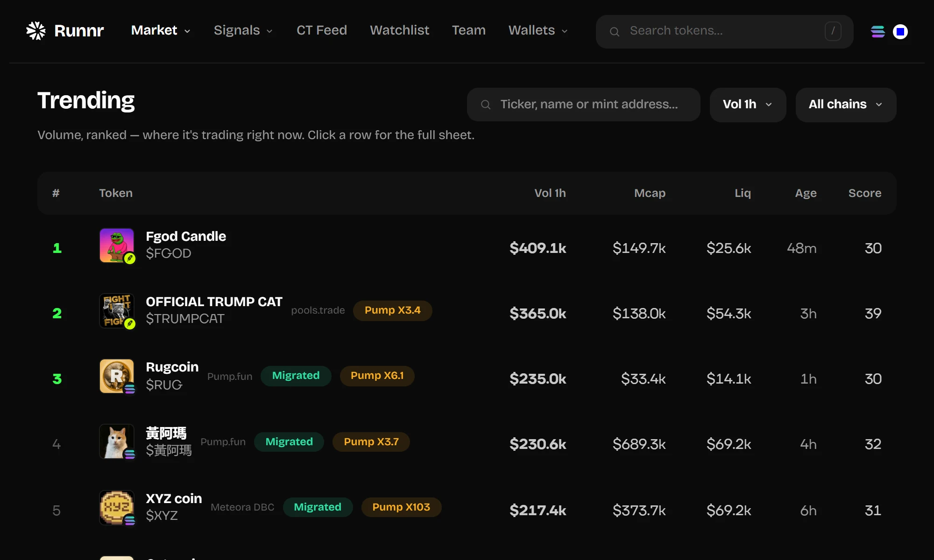Click the Runnr starburst logo icon
Image resolution: width=934 pixels, height=560 pixels.
pos(36,31)
